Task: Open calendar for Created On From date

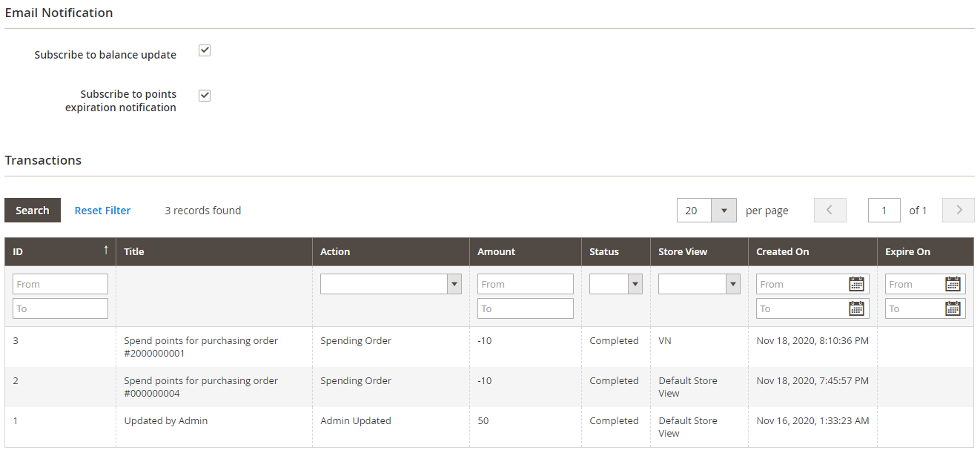Action: point(856,284)
